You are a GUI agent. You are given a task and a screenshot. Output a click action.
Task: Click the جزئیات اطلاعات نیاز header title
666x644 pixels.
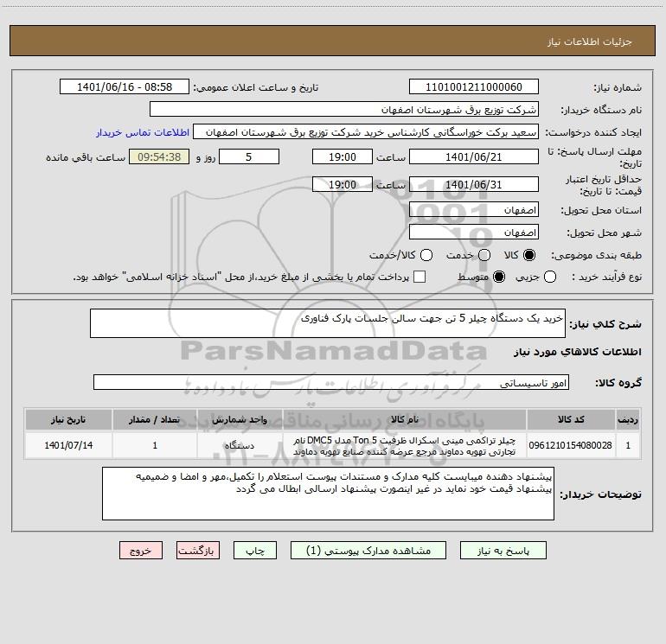(590, 41)
